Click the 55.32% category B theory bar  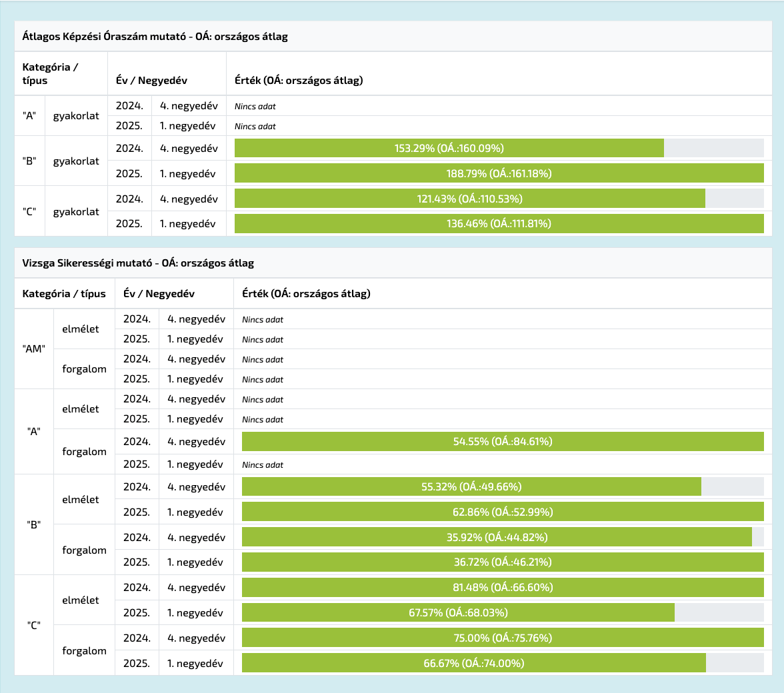coord(471,486)
